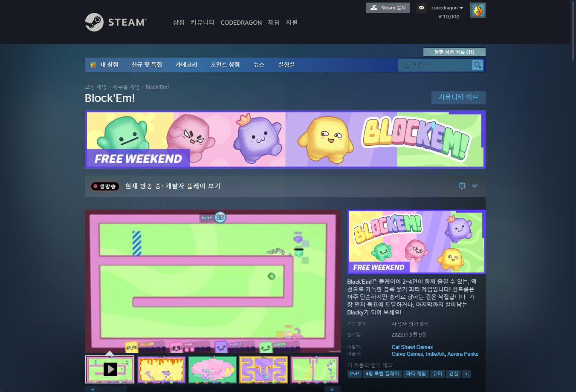Open the 뉴스 tab

click(259, 65)
